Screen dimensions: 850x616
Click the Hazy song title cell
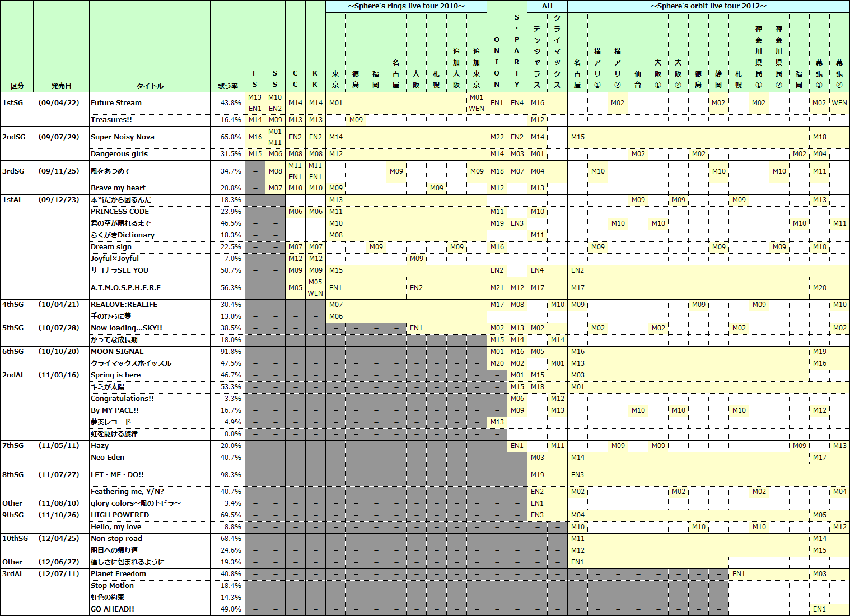tap(150, 446)
